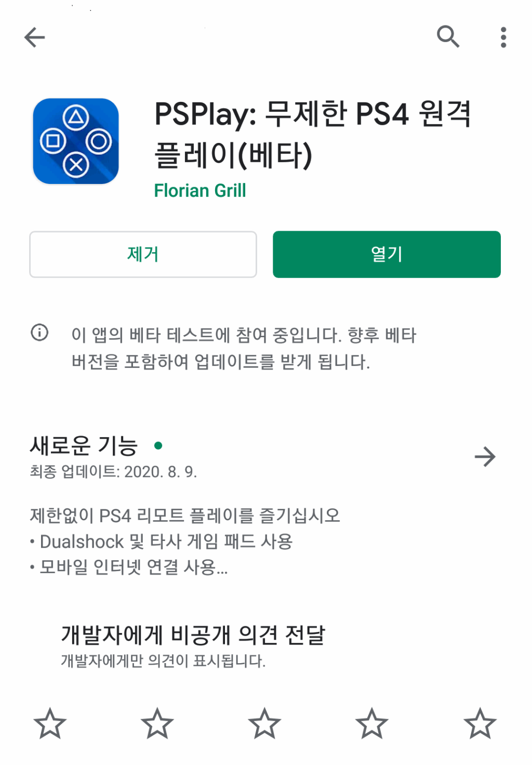Tap the green 열기 open button
Screen dimensions: 532x765
coord(387,254)
